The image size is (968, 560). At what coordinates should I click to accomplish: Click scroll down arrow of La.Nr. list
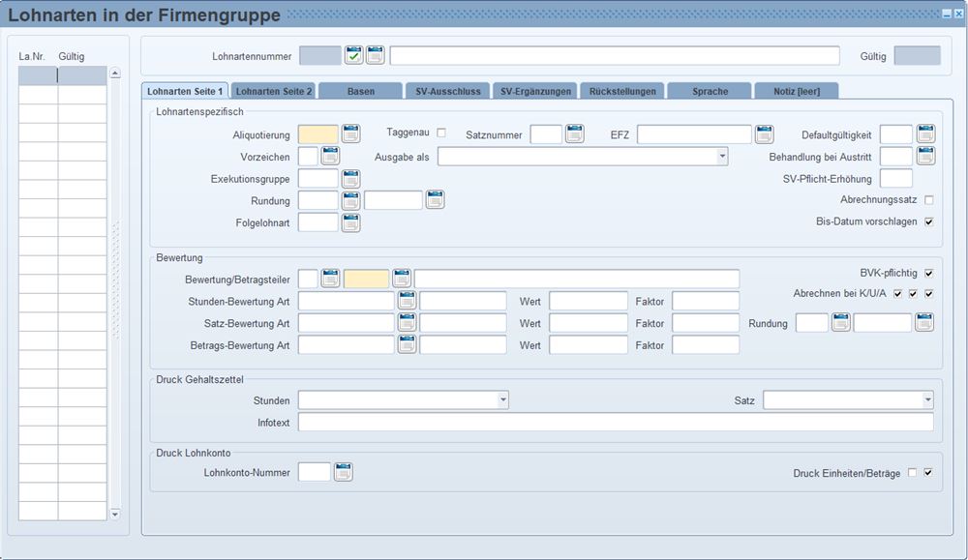(115, 514)
